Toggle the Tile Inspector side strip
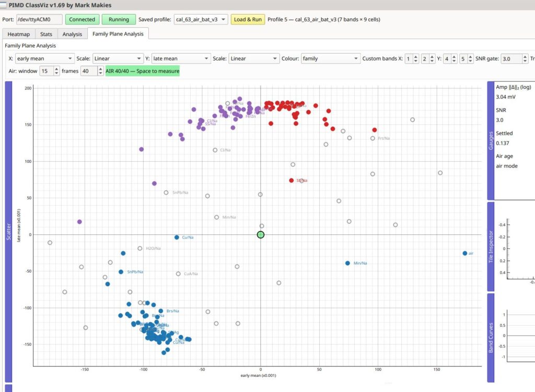Image resolution: width=535 pixels, height=392 pixels. coord(491,246)
